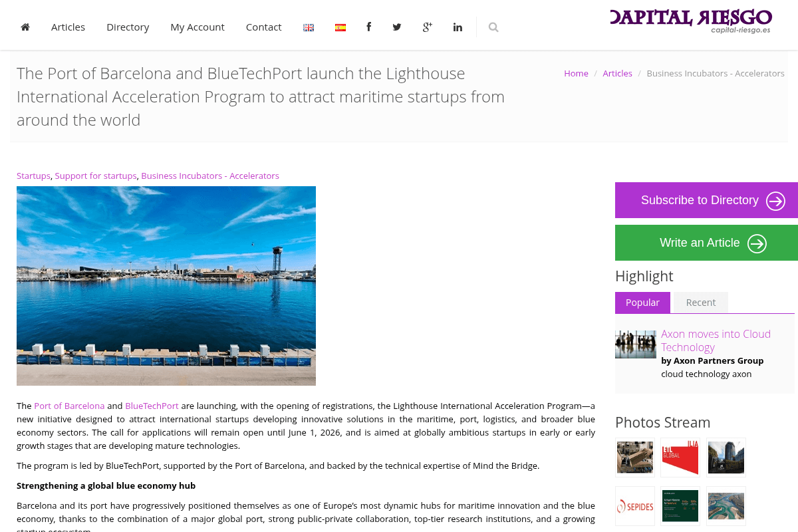Viewport: 798px width, 532px height.
Task: Select the Popular tab
Action: (x=642, y=303)
